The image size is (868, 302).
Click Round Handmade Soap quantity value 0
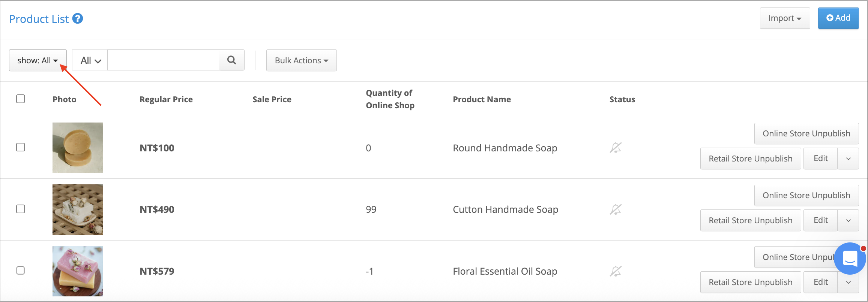coord(368,148)
